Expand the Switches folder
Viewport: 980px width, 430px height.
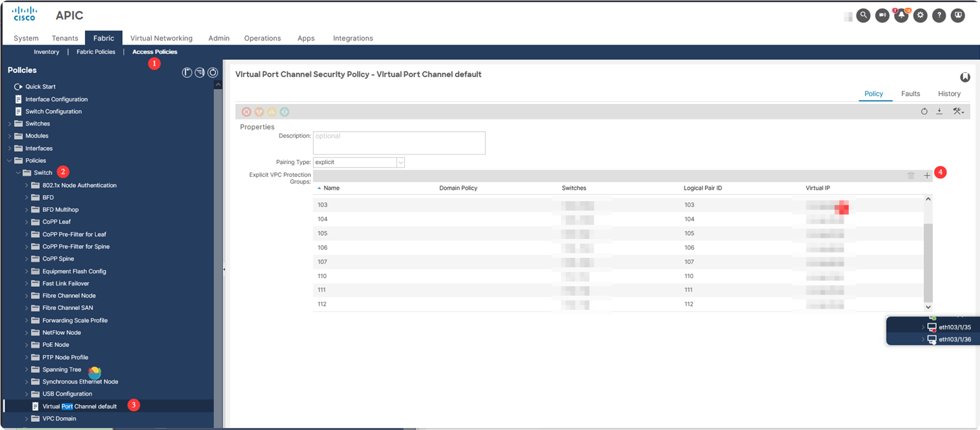point(9,124)
